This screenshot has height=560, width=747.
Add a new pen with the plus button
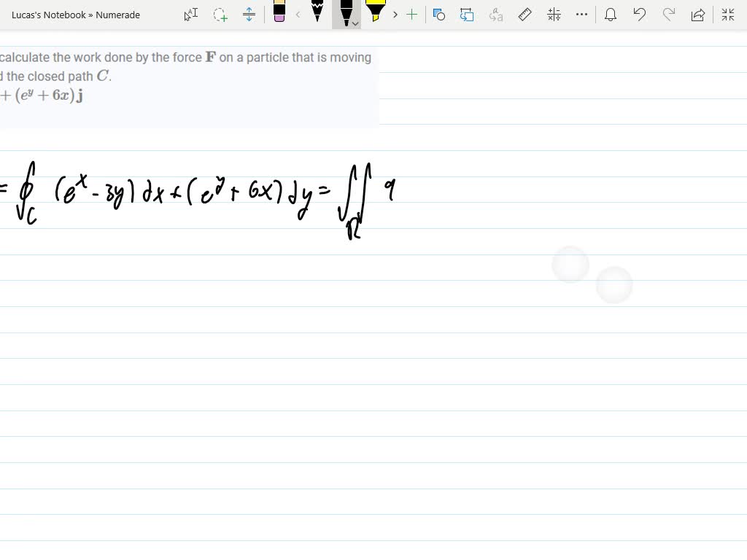coord(412,14)
